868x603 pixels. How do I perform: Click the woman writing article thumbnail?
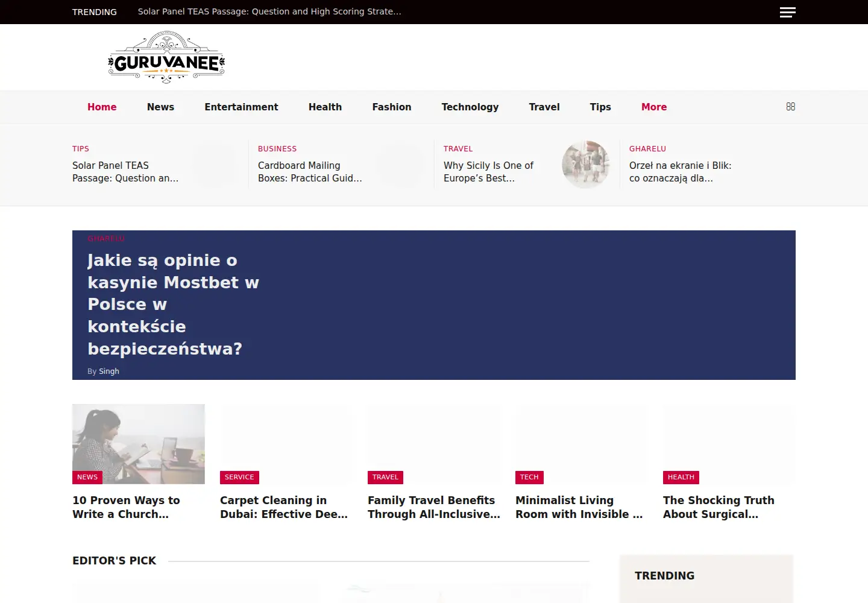[139, 444]
